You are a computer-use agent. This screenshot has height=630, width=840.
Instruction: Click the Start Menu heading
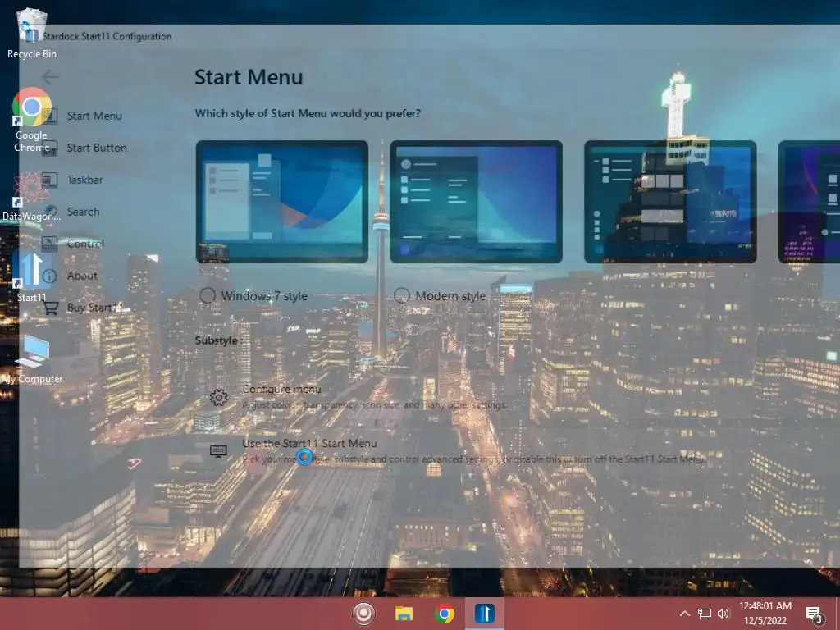click(x=249, y=77)
